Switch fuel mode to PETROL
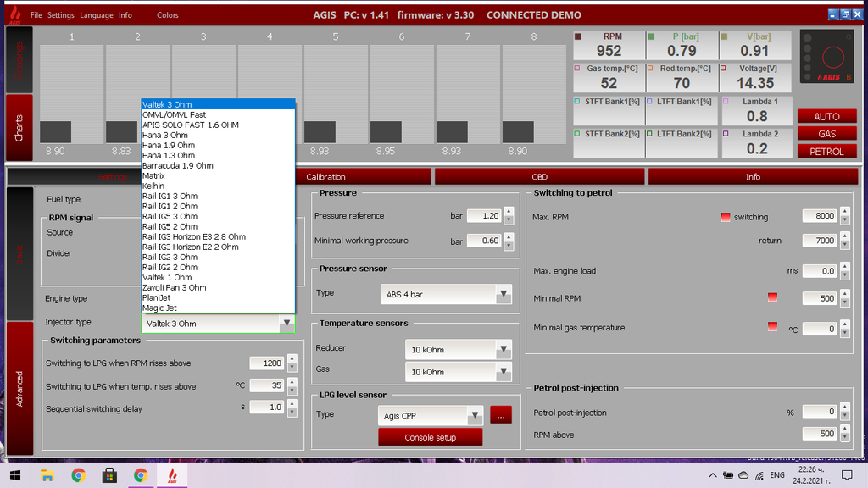 click(826, 151)
